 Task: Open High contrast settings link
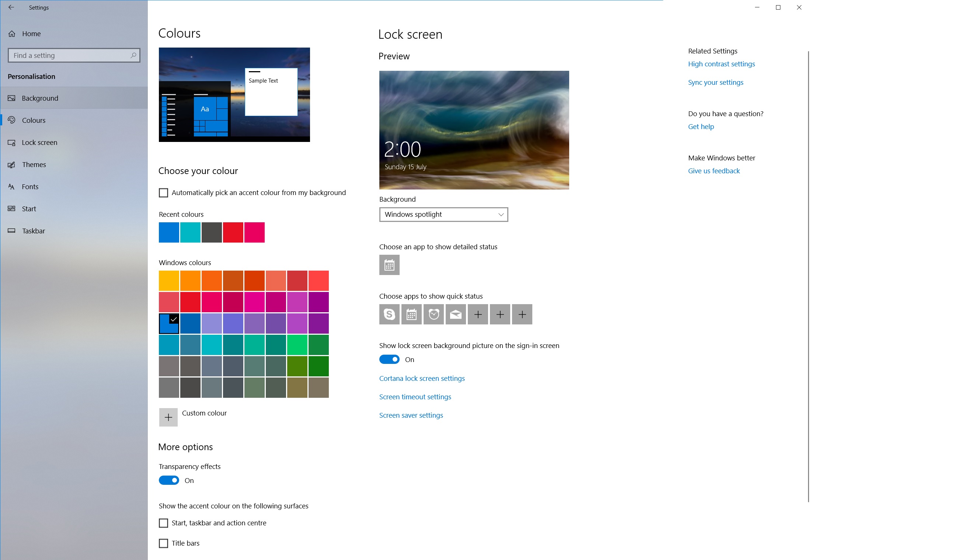click(721, 64)
